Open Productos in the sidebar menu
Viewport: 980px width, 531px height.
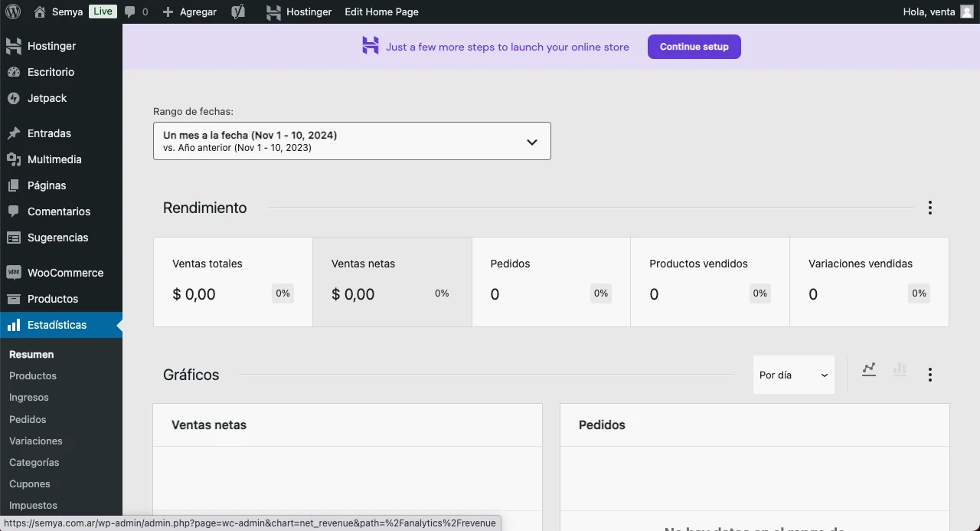[x=53, y=299]
